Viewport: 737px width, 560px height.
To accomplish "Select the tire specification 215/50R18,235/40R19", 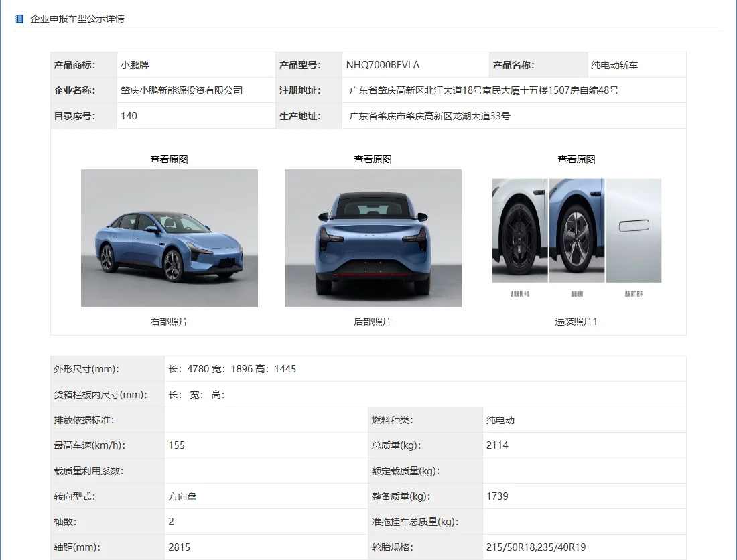I will (x=536, y=547).
